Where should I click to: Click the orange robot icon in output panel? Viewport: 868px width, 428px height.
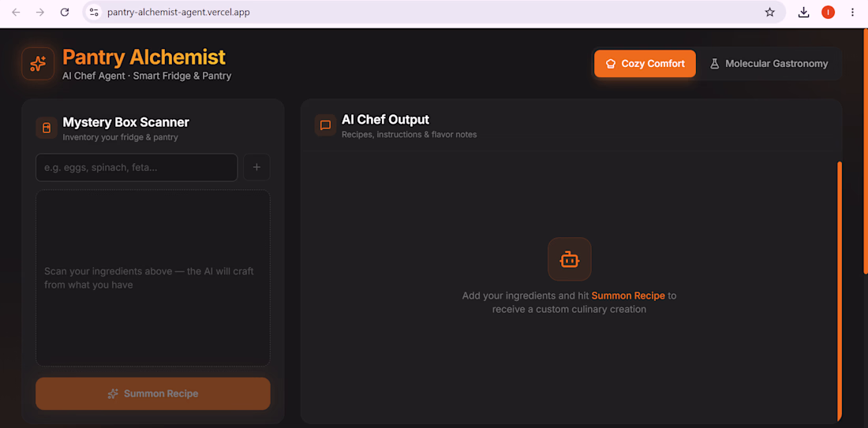tap(569, 259)
